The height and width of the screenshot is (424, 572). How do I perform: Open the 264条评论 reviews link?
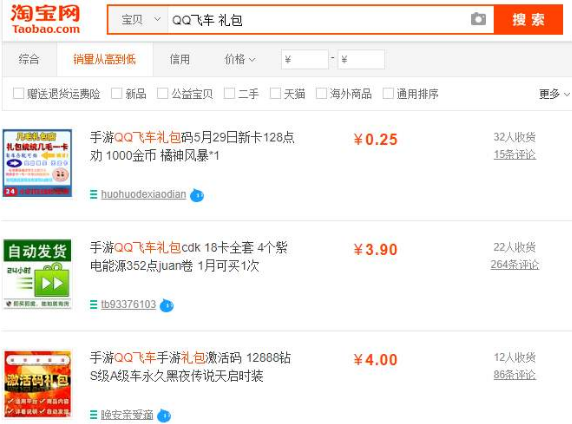(514, 265)
